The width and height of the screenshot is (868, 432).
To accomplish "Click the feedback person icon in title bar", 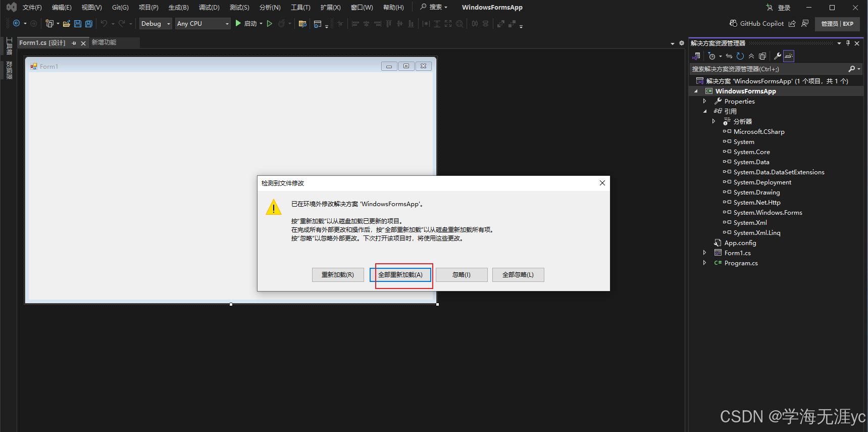I will point(805,23).
